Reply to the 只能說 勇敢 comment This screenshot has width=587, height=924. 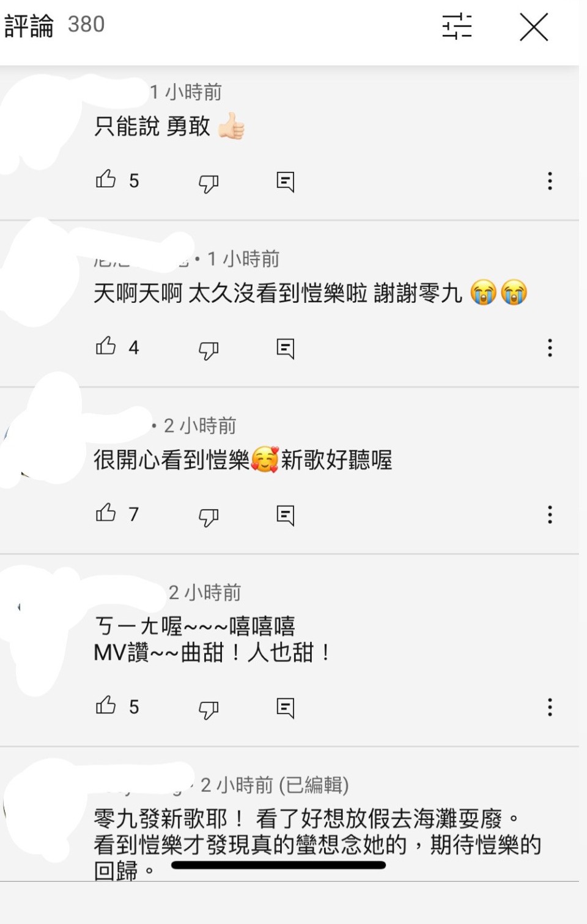286,182
